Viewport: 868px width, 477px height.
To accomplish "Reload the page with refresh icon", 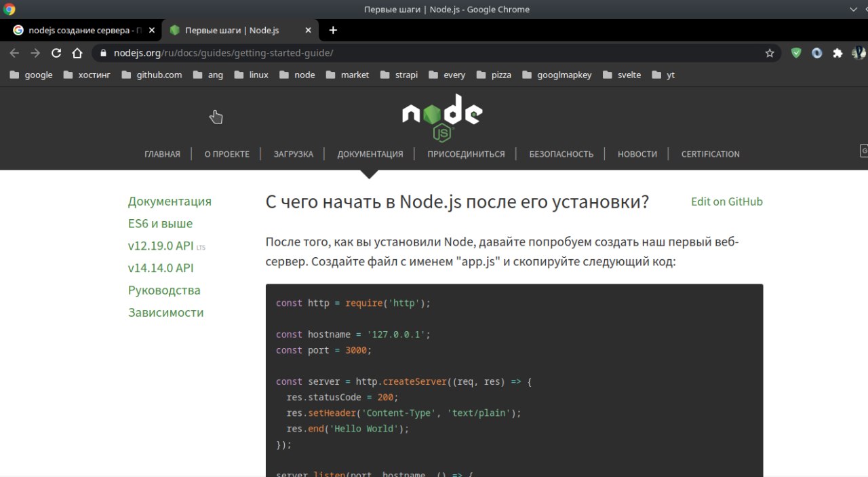I will pyautogui.click(x=56, y=53).
